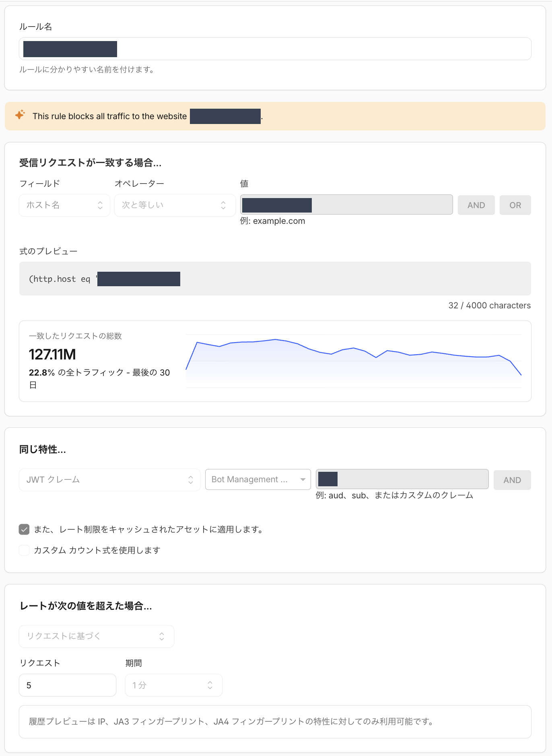The width and height of the screenshot is (552, 756).
Task: Enable カスタム カウント式を使用します checkbox
Action: 24,550
